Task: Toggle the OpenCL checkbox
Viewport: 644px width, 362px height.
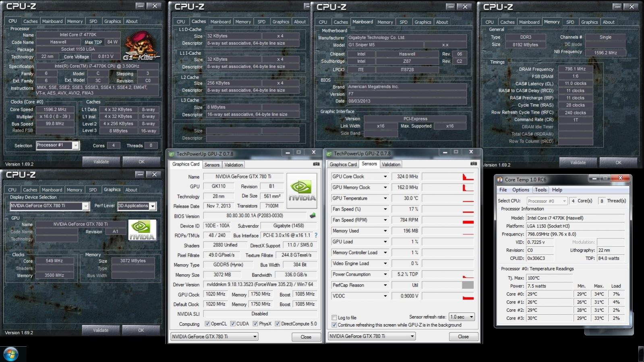Action: pos(207,324)
